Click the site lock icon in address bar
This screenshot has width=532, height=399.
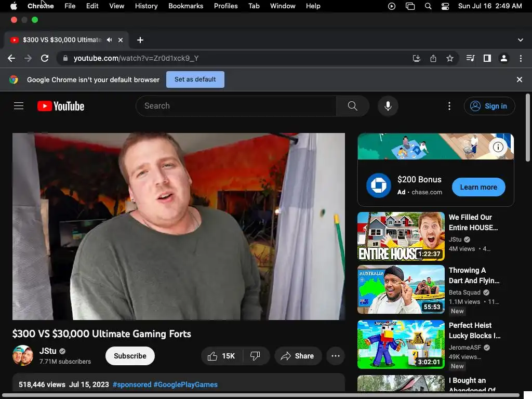pyautogui.click(x=65, y=58)
